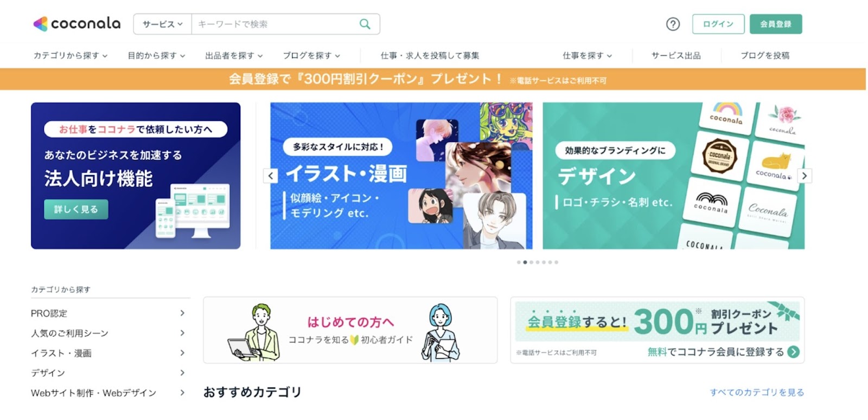The width and height of the screenshot is (868, 420).
Task: Click the magnifying glass search icon
Action: click(x=365, y=24)
